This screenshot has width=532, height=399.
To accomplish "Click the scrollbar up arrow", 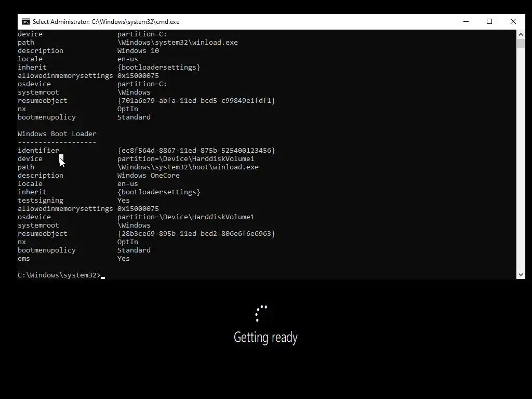I will click(x=521, y=34).
